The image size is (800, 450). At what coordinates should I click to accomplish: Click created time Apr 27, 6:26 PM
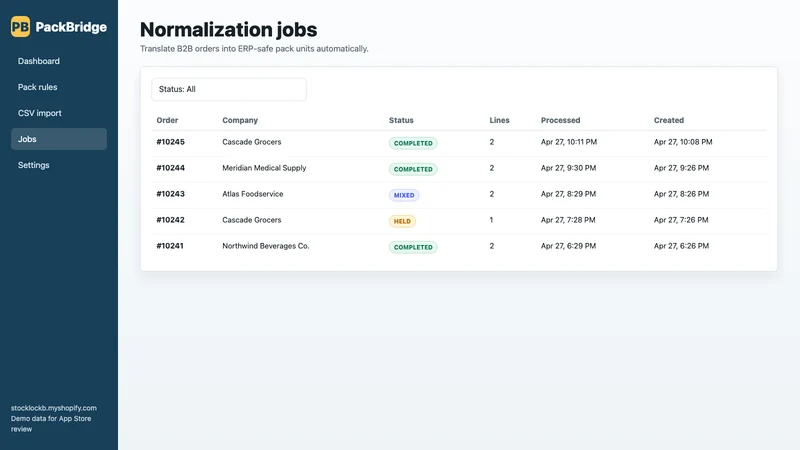(x=681, y=246)
